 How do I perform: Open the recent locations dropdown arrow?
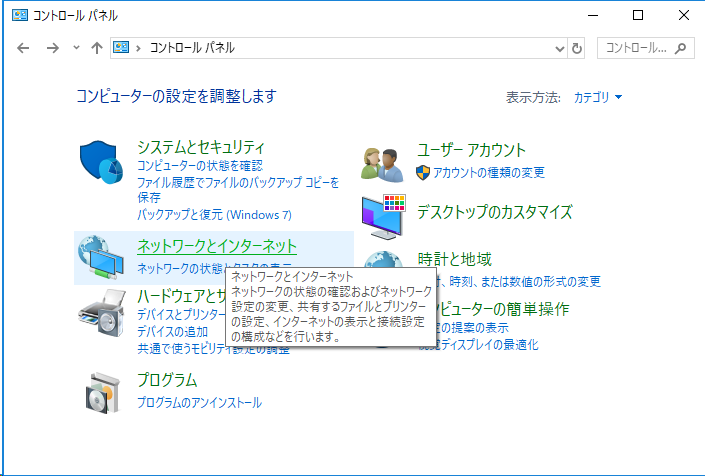coord(77,48)
